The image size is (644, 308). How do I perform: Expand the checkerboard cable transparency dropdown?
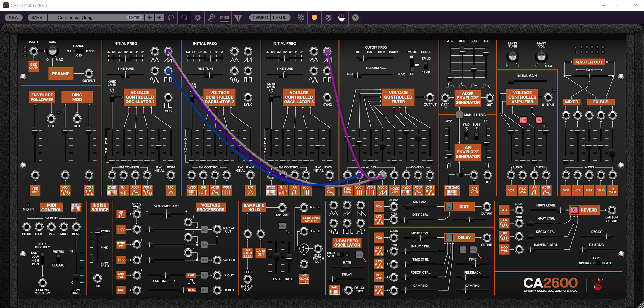pyautogui.click(x=301, y=18)
